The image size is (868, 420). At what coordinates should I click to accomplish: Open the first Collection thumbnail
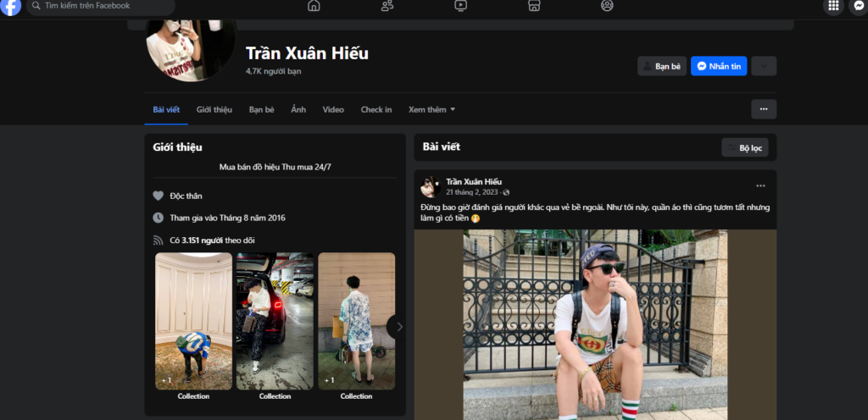[x=193, y=322]
